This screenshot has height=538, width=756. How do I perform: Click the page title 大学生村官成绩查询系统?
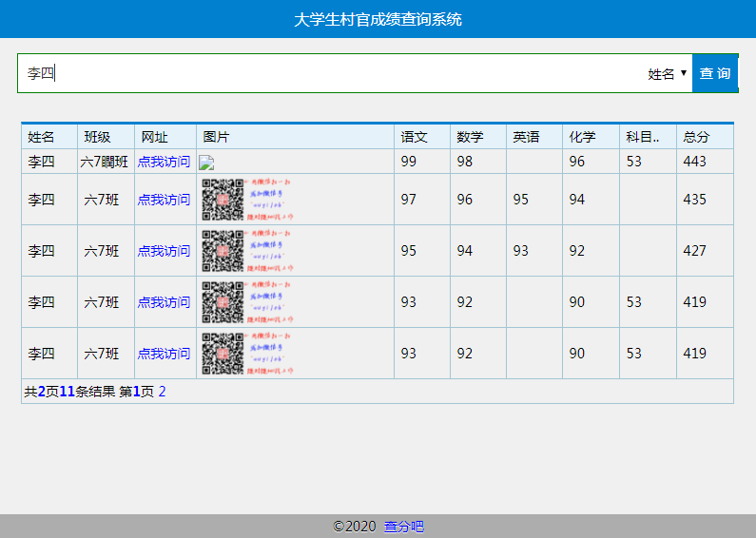(x=378, y=19)
